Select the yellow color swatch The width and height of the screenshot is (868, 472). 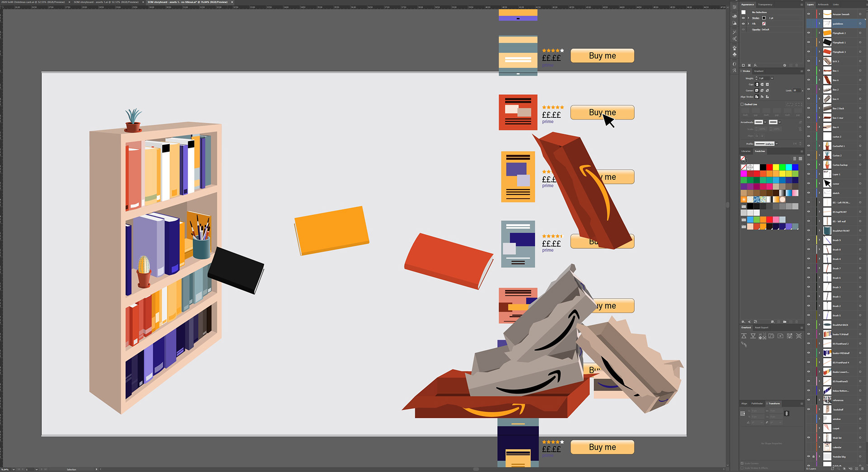click(x=776, y=167)
